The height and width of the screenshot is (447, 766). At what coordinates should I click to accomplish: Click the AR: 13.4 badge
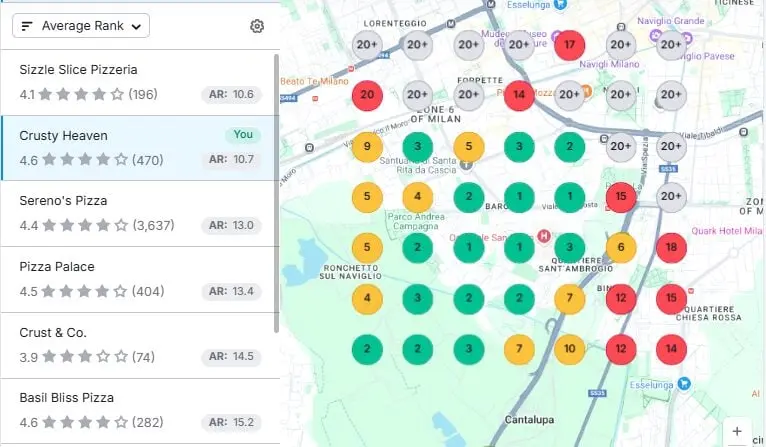(231, 291)
